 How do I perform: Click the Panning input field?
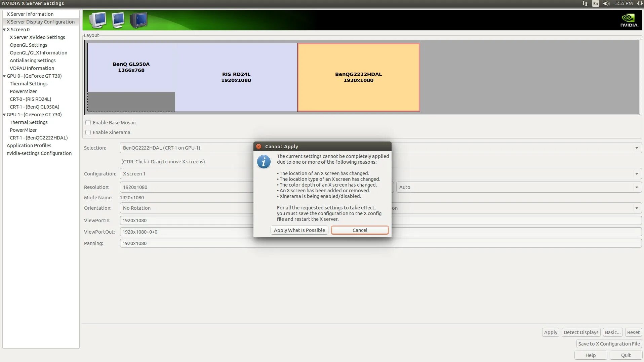click(x=381, y=243)
